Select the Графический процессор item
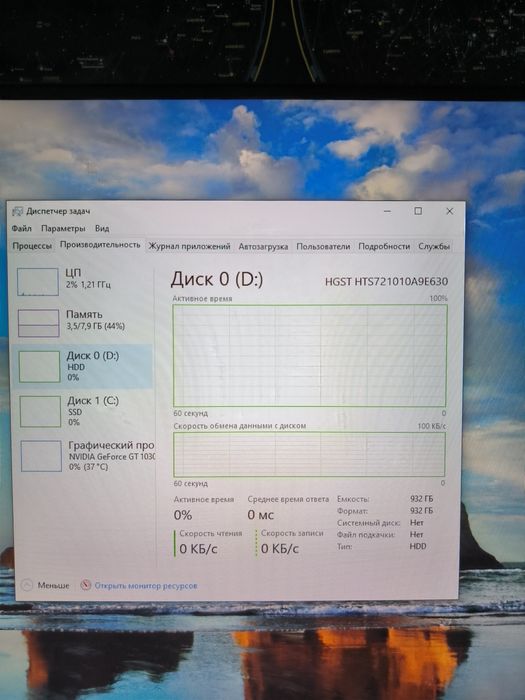This screenshot has width=525, height=700. click(85, 455)
